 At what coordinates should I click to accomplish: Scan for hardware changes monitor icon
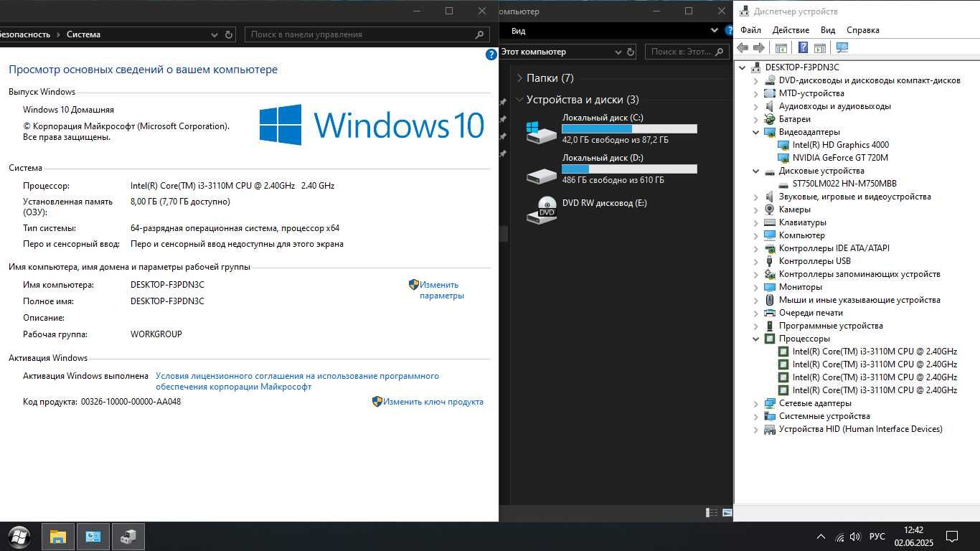click(842, 48)
